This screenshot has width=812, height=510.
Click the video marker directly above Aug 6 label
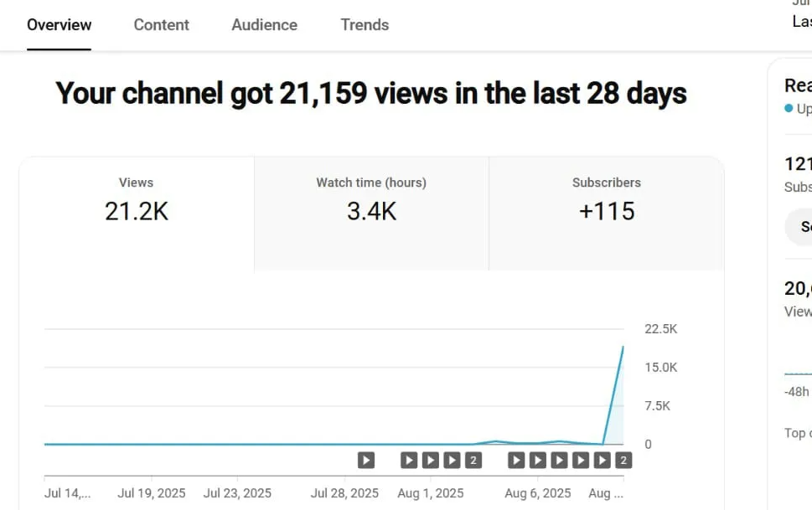tap(538, 460)
